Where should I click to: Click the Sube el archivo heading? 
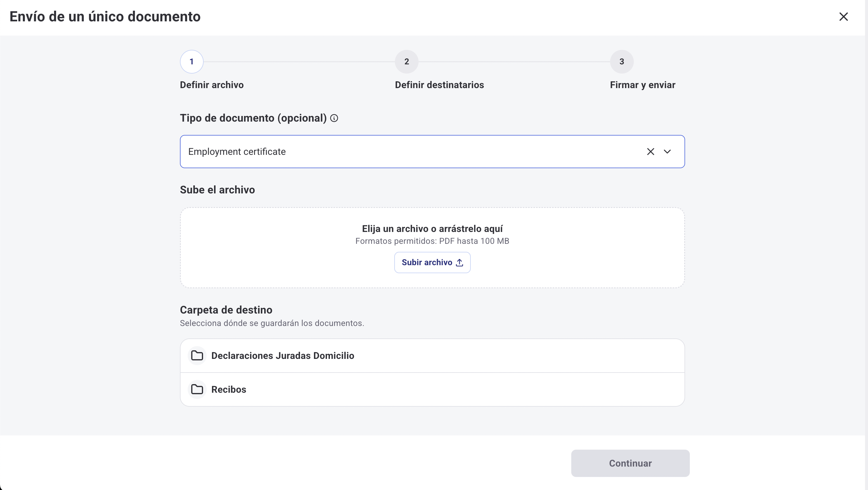tap(217, 190)
